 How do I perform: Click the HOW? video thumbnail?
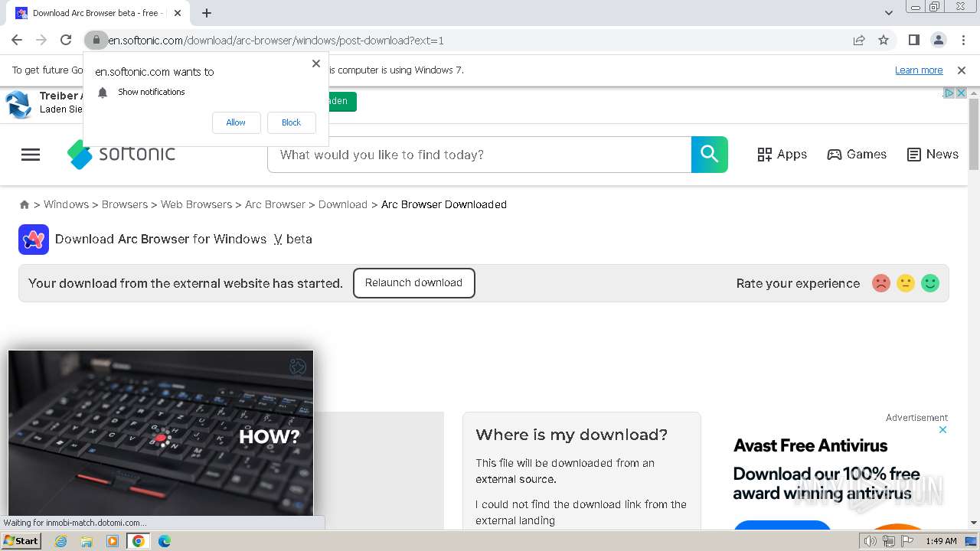click(161, 433)
